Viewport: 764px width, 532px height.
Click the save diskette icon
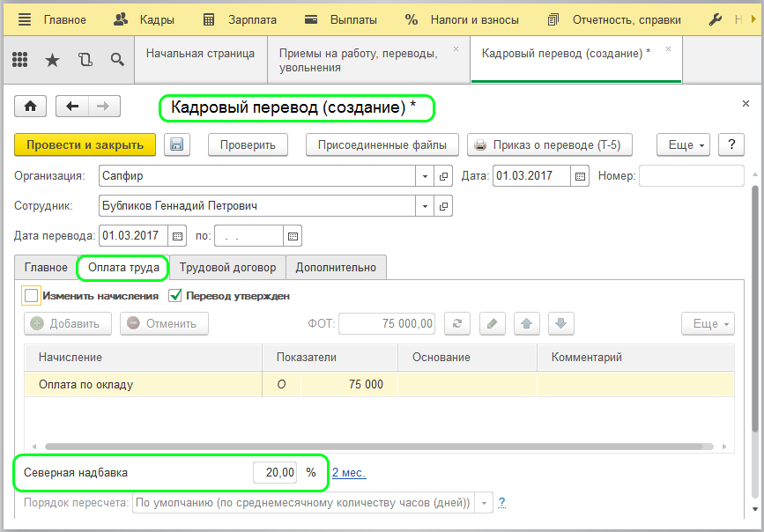[176, 144]
